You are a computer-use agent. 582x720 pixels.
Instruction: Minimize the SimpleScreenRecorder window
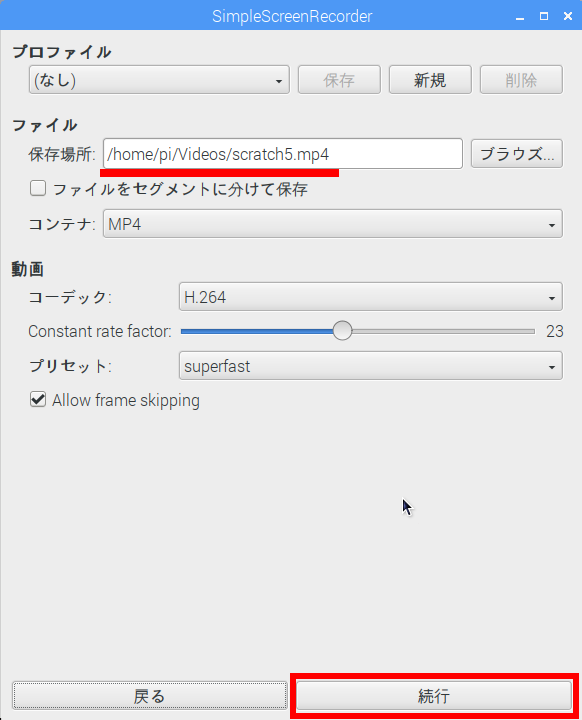point(520,17)
